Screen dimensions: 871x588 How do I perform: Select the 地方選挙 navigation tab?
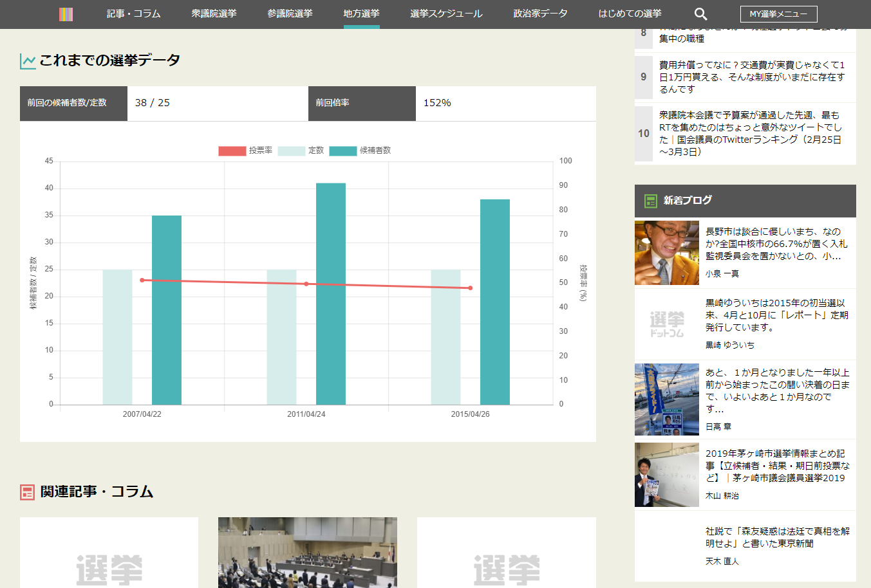[x=361, y=14]
